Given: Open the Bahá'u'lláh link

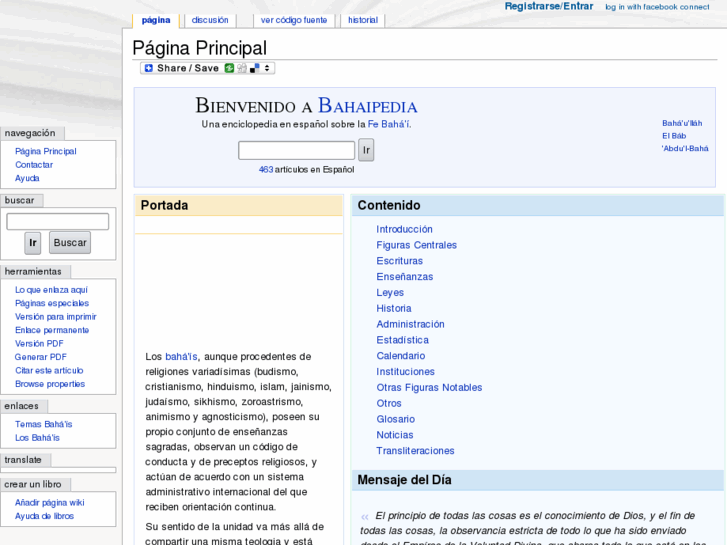Looking at the screenshot, I should 682,123.
